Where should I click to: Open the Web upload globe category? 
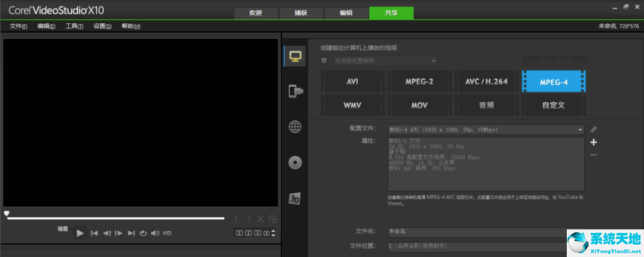(x=295, y=127)
